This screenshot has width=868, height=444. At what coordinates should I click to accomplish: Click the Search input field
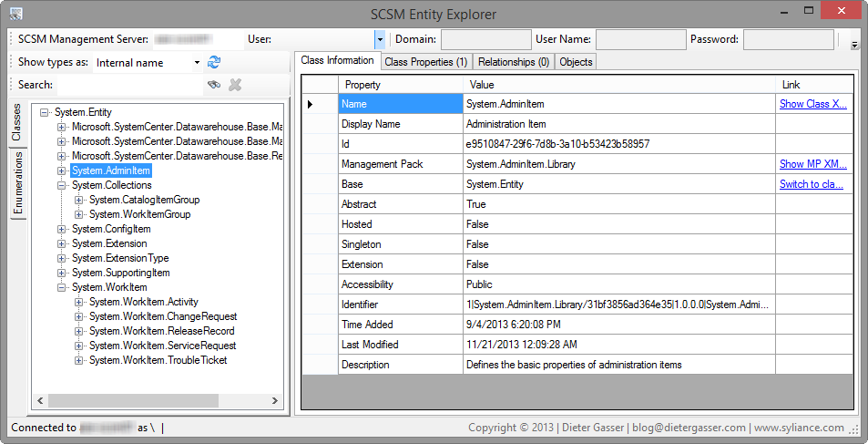(129, 85)
